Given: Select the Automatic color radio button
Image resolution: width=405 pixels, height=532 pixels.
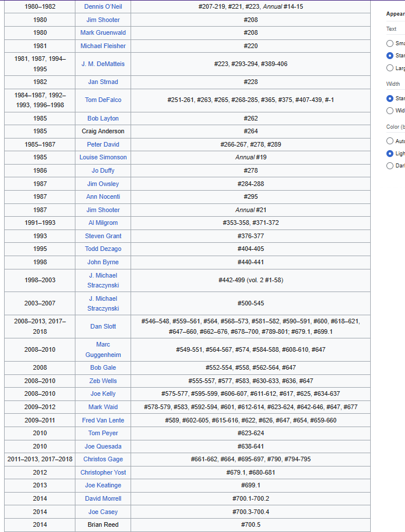Looking at the screenshot, I should pos(390,141).
